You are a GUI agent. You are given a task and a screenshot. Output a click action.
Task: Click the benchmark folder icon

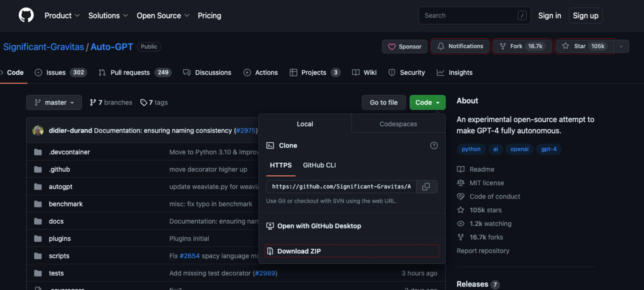[x=38, y=204]
